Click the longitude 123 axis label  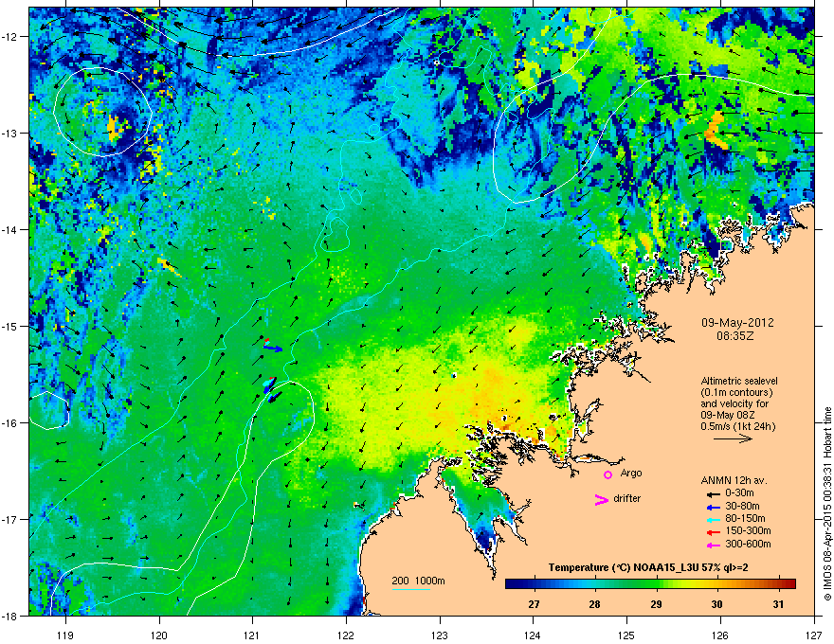pyautogui.click(x=440, y=635)
